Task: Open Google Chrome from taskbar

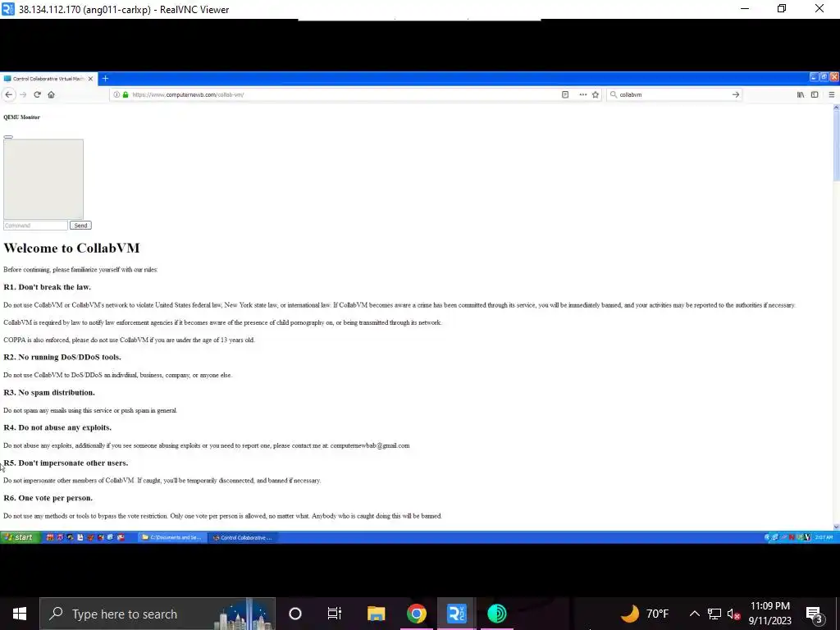Action: pos(416,614)
